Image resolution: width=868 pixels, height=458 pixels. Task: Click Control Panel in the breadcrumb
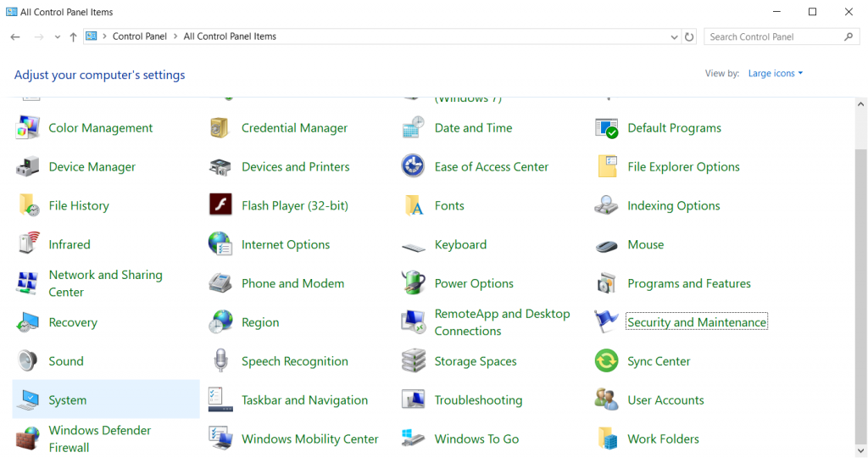pyautogui.click(x=140, y=36)
